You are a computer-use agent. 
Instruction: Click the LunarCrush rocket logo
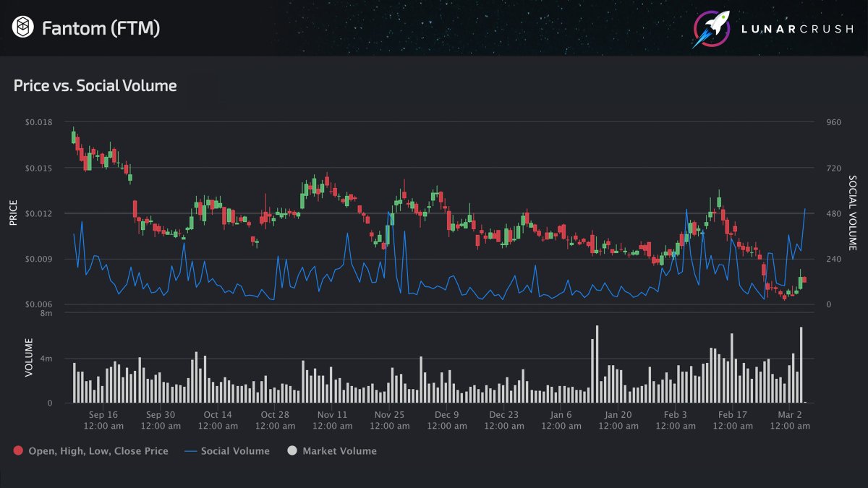coord(710,28)
